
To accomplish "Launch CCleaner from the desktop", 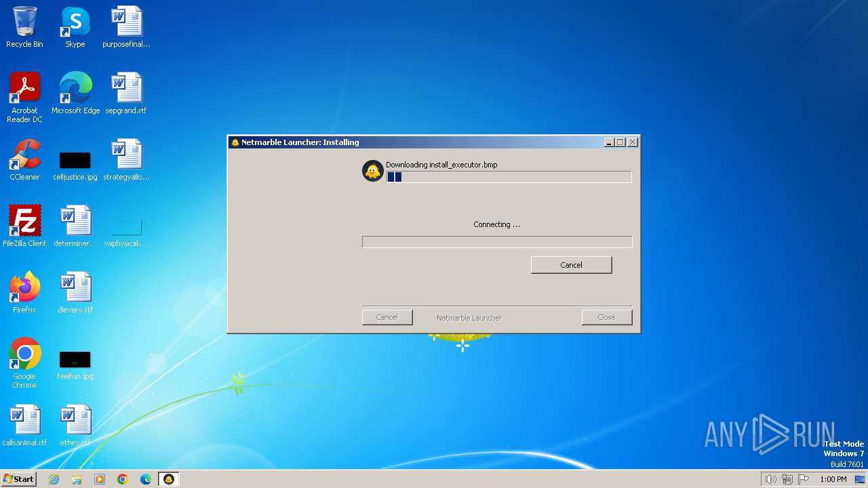I will coord(24,160).
